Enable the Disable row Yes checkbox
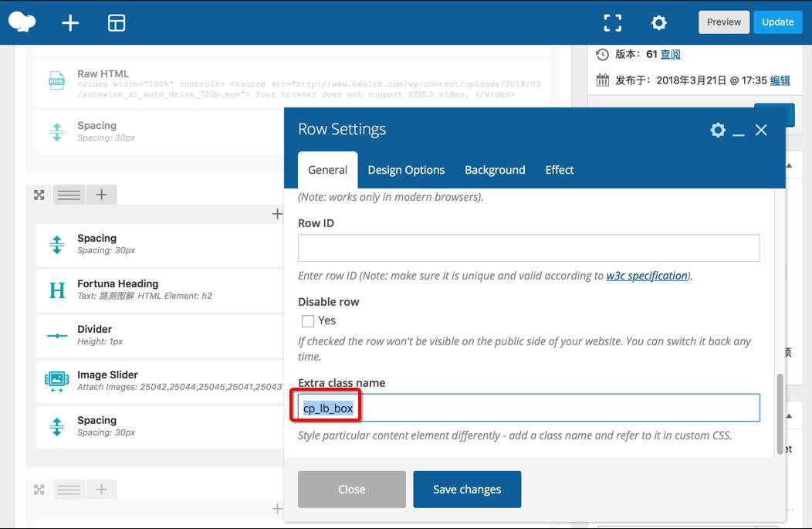This screenshot has width=812, height=529. (x=308, y=321)
